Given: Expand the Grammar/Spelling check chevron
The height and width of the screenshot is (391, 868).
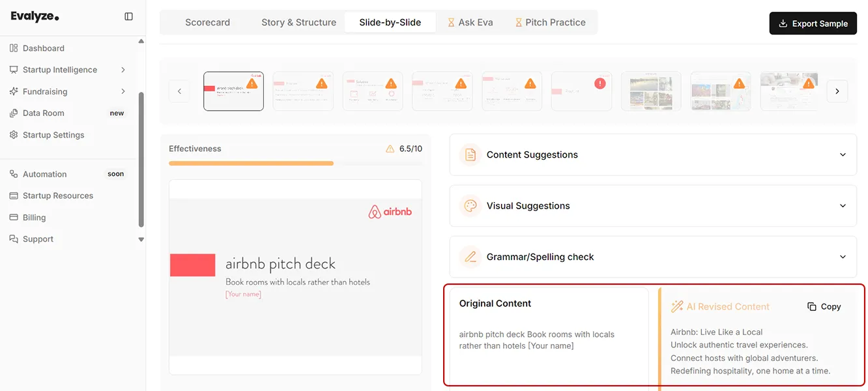Looking at the screenshot, I should point(843,257).
